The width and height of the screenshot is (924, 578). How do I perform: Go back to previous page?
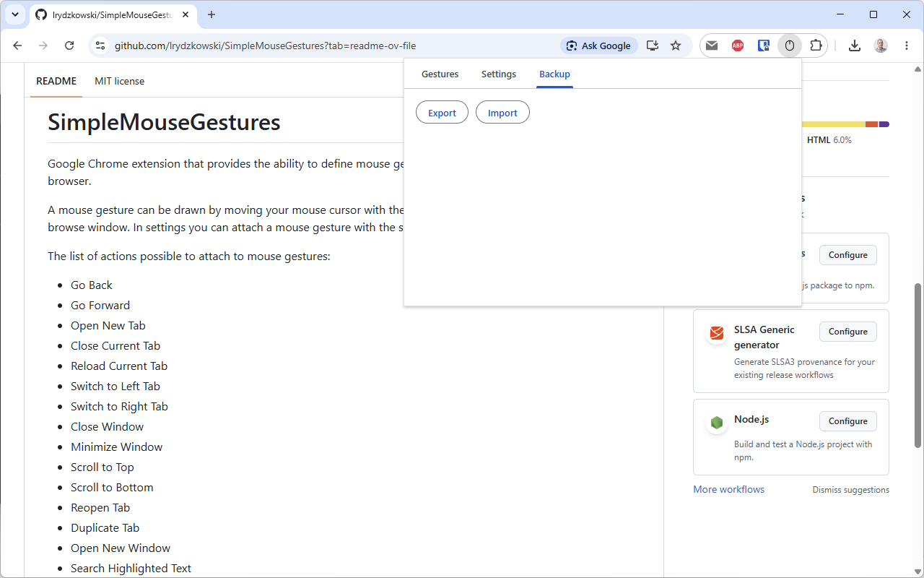tap(17, 46)
